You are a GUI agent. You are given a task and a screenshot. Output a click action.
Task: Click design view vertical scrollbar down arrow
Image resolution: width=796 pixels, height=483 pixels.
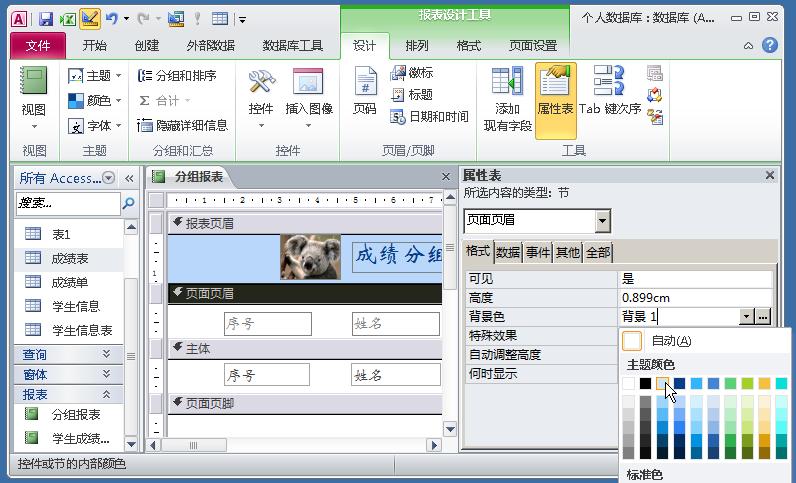pos(450,429)
